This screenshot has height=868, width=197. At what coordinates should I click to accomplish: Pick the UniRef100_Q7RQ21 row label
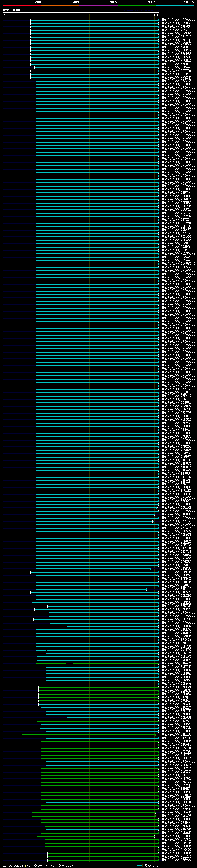[177, 542]
